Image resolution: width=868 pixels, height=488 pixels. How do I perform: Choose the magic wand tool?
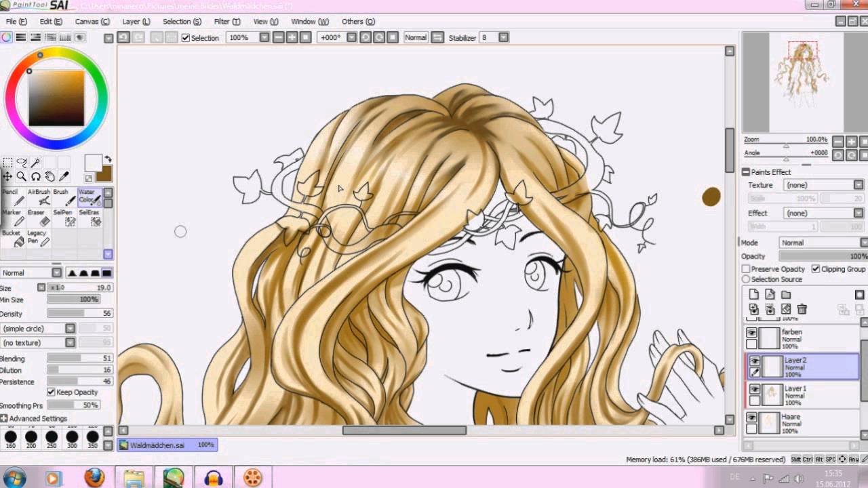coord(36,163)
